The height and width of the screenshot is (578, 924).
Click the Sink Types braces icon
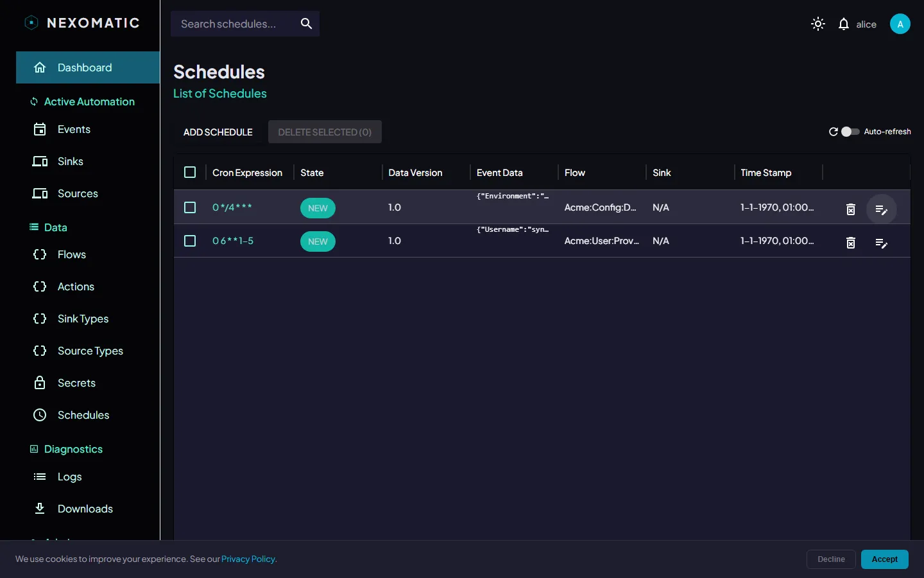(40, 319)
